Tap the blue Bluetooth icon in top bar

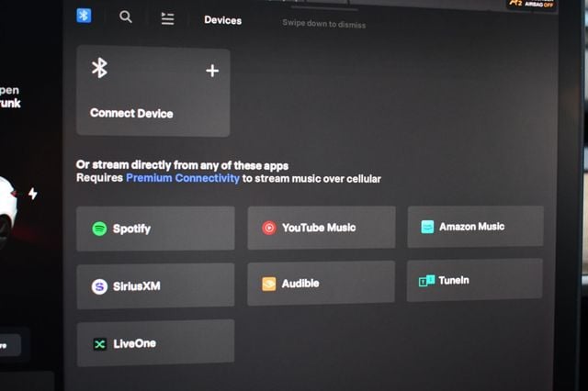point(84,16)
